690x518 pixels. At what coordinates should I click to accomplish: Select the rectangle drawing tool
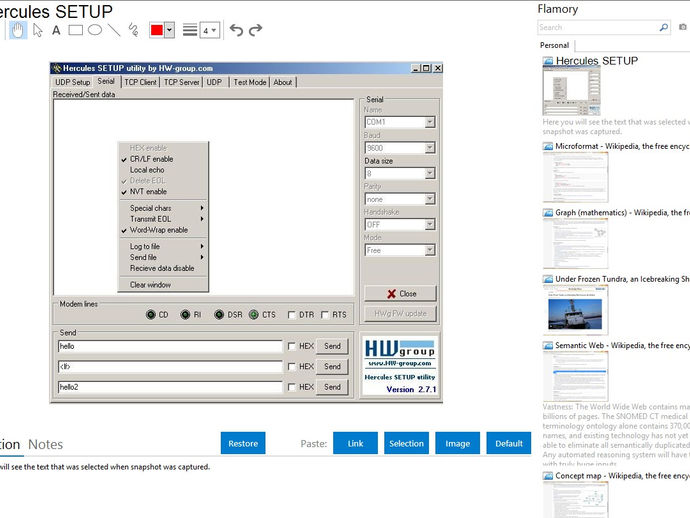(76, 30)
